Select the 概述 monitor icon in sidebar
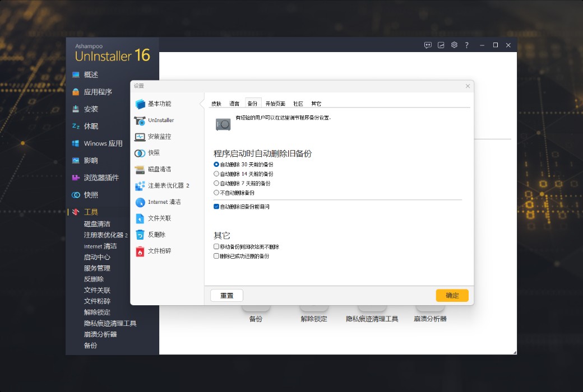The width and height of the screenshot is (583, 392). pyautogui.click(x=76, y=74)
